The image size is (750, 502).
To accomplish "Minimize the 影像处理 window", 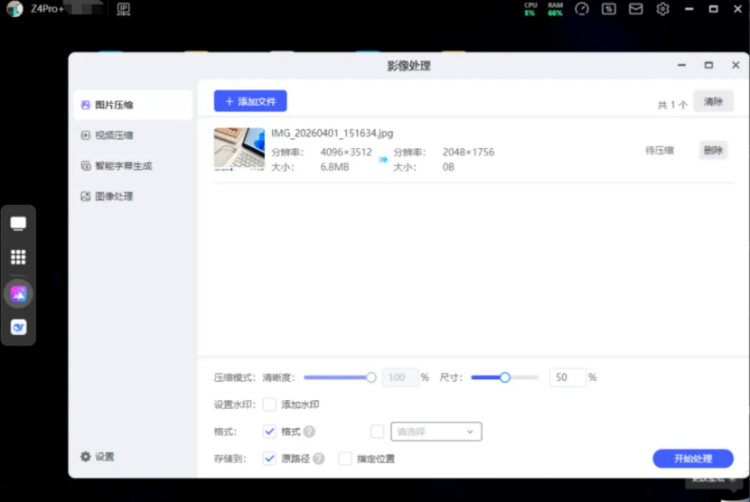I will [x=682, y=65].
